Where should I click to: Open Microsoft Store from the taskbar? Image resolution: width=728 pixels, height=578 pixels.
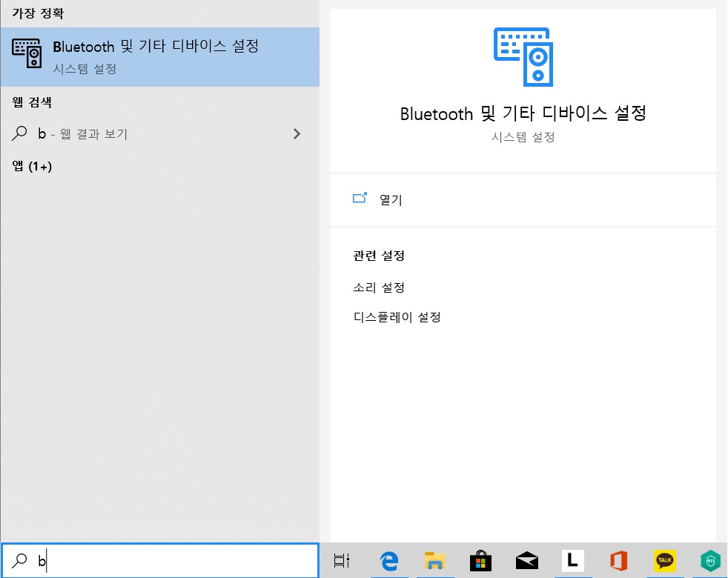point(480,561)
